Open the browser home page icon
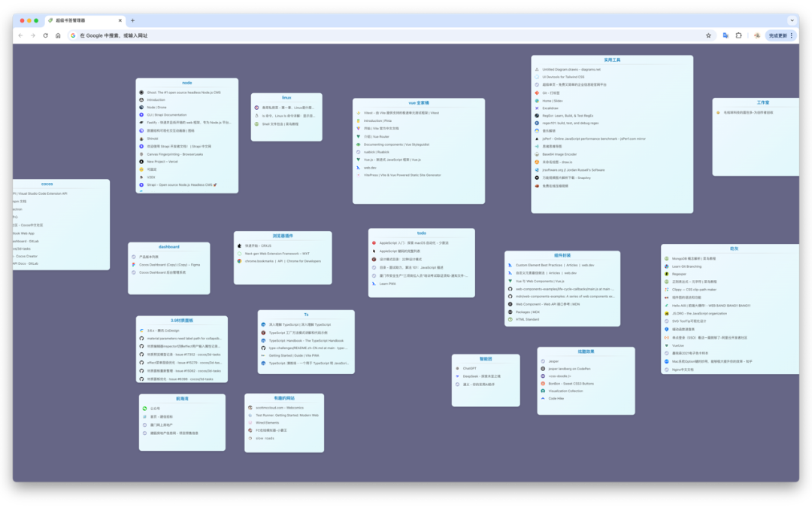 point(58,36)
